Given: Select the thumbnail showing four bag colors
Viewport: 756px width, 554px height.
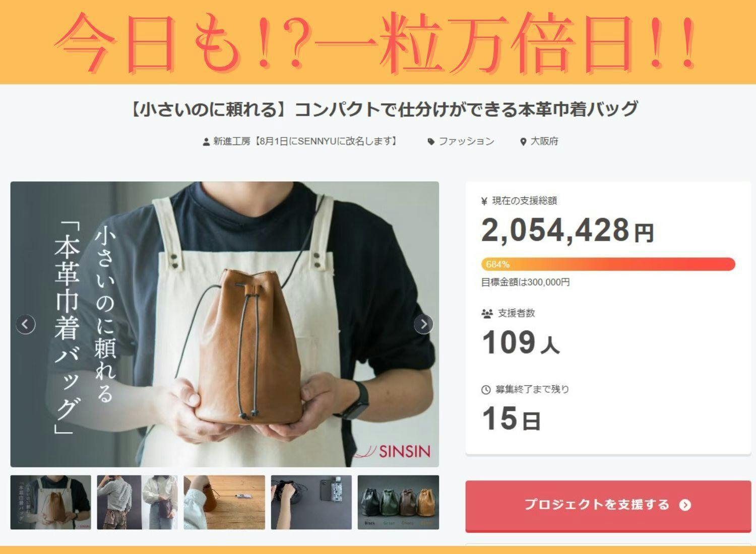Looking at the screenshot, I should [398, 502].
